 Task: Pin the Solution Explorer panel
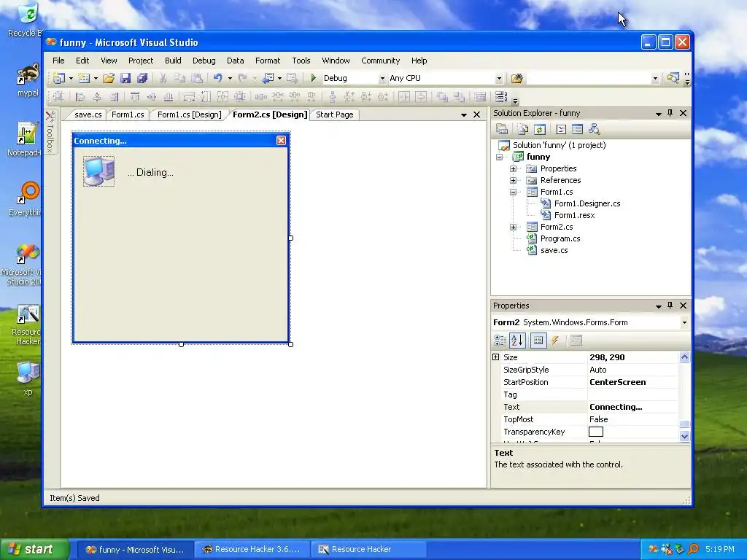[x=670, y=113]
